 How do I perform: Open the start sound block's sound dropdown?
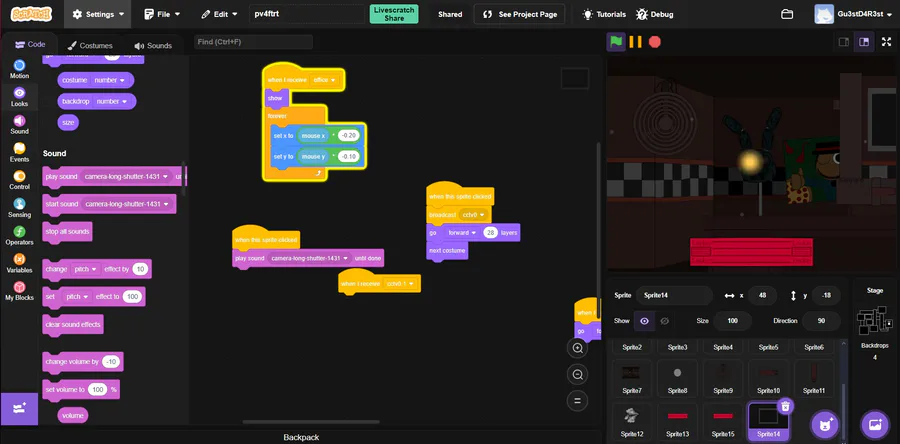coord(127,204)
